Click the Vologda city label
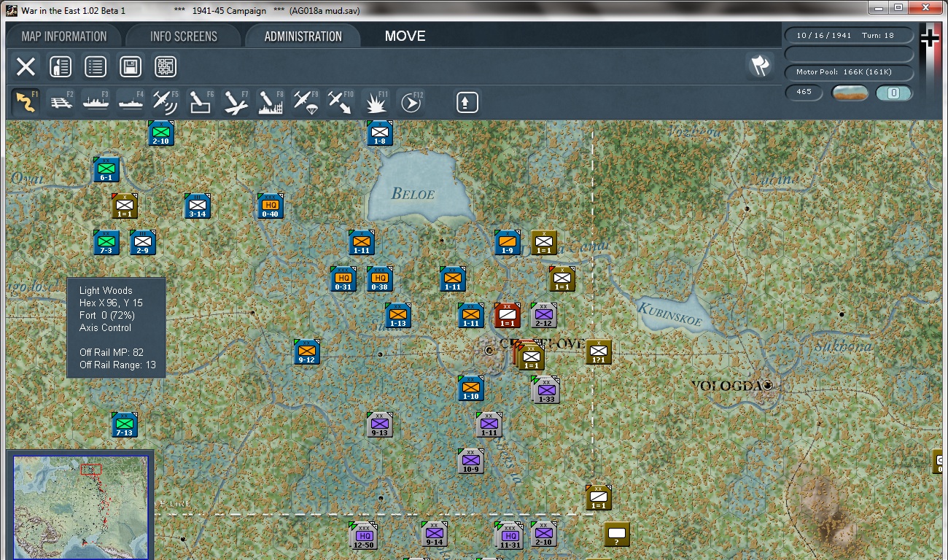The height and width of the screenshot is (560, 948). pos(726,386)
